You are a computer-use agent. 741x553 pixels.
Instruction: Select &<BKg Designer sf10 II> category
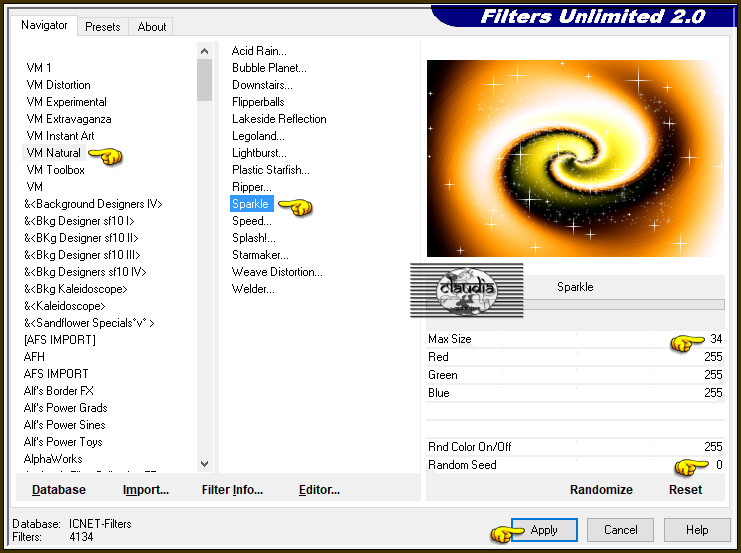[x=81, y=238]
